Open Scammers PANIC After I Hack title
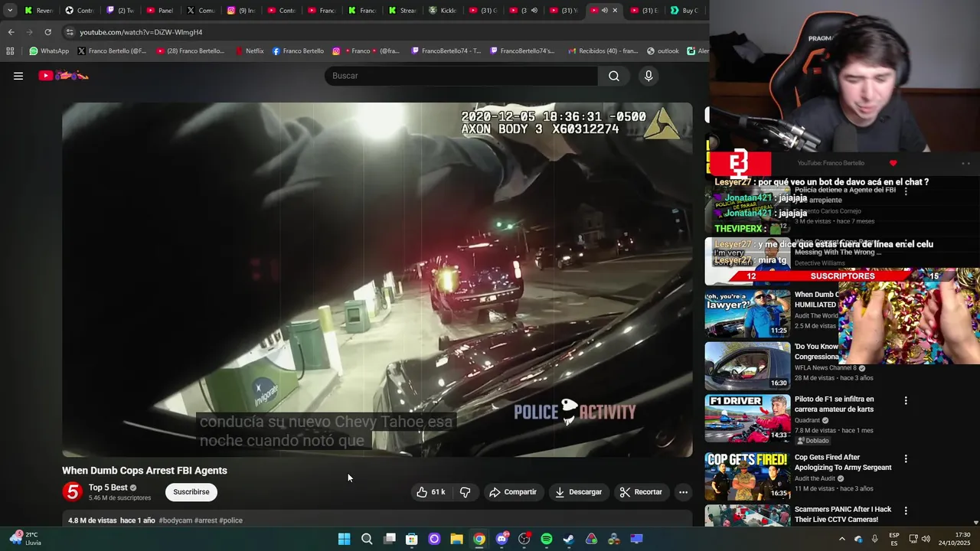The height and width of the screenshot is (551, 980). [x=843, y=514]
